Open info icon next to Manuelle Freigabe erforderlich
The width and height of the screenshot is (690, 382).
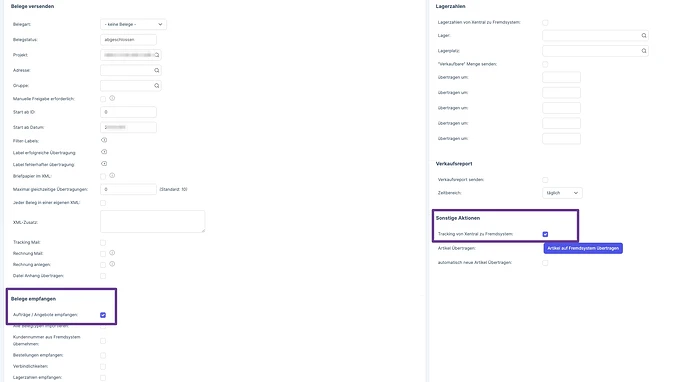click(112, 98)
